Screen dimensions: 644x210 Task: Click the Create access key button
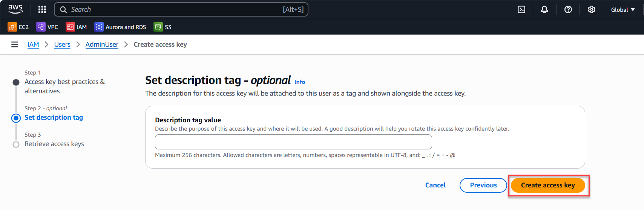(x=548, y=185)
